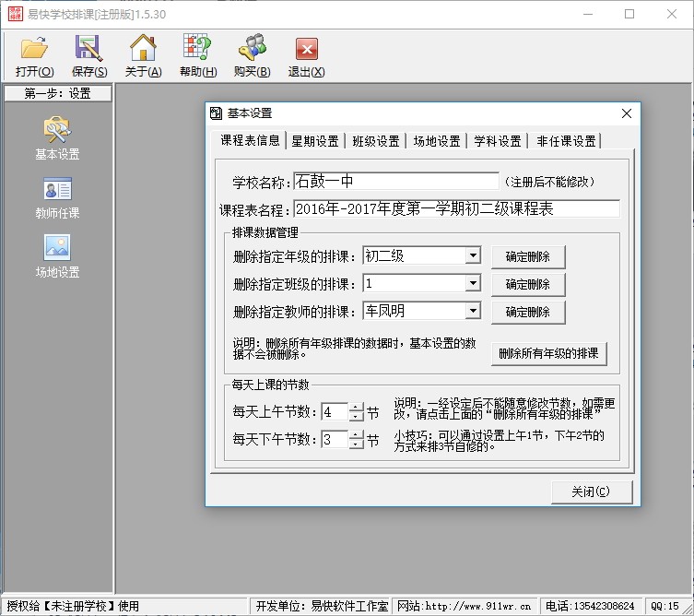The image size is (694, 616).
Task: Click the afternoon periods field showing 3
Action: 335,440
